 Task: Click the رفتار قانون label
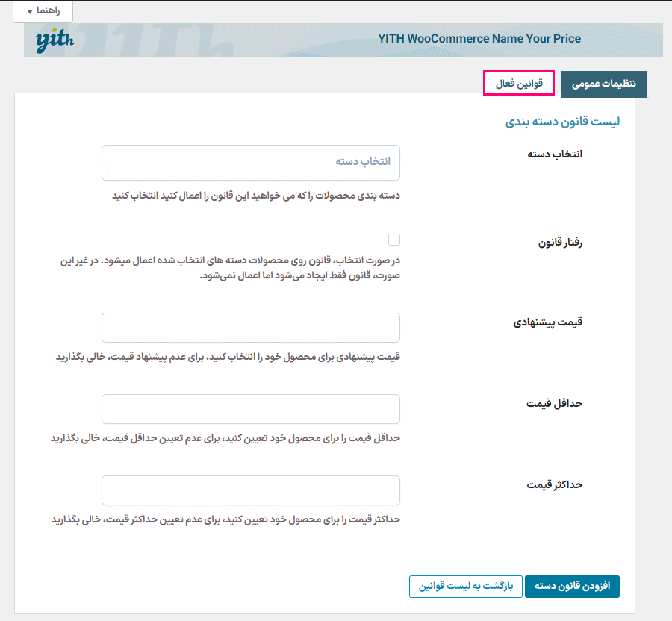coord(560,243)
